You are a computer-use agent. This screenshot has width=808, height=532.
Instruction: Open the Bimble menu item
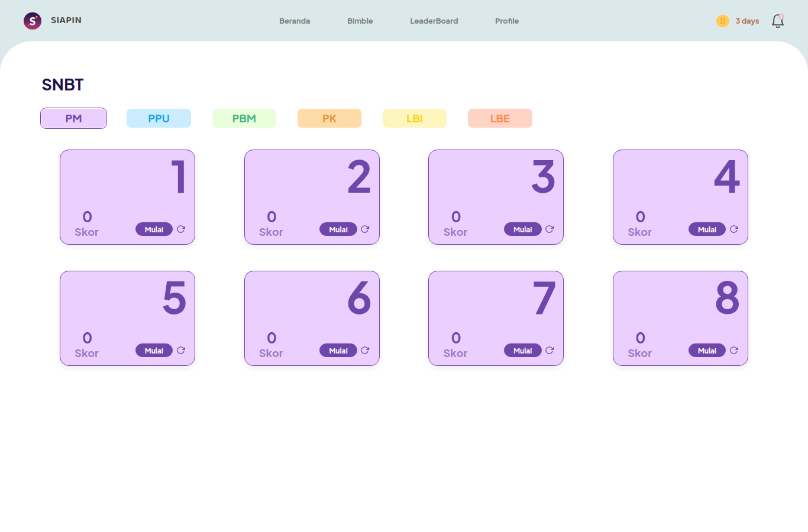[360, 21]
